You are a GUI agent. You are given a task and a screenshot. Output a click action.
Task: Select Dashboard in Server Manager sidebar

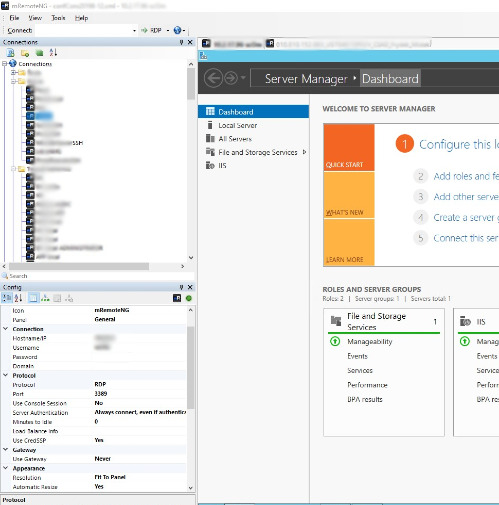coord(253,112)
